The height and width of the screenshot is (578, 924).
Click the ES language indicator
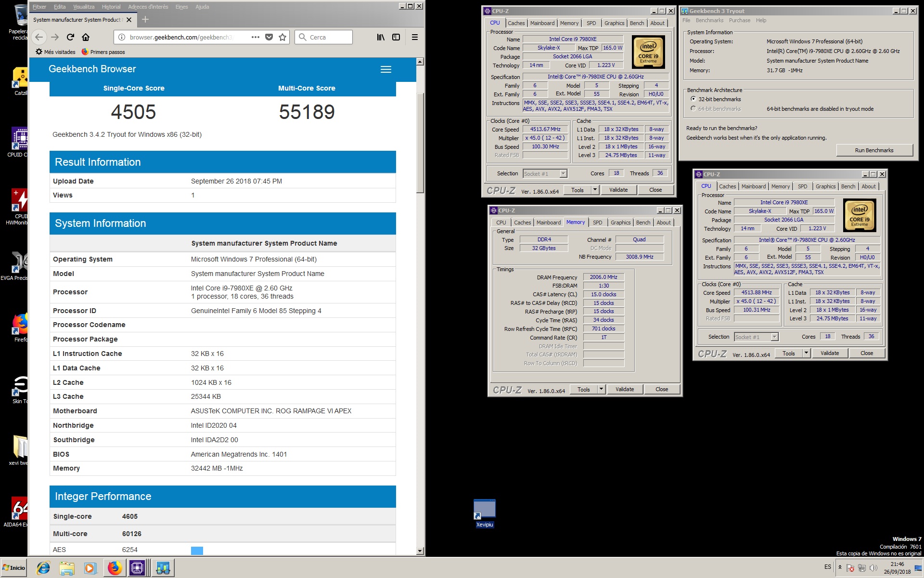(x=828, y=567)
